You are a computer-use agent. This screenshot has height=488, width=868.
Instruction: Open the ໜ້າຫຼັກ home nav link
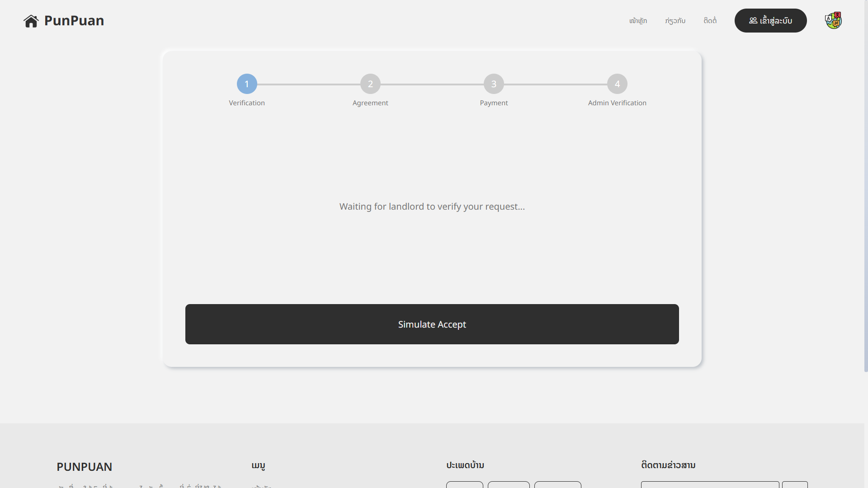(x=638, y=21)
